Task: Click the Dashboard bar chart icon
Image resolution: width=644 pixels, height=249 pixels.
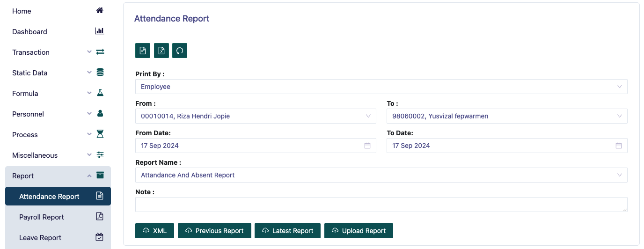Action: [x=99, y=31]
